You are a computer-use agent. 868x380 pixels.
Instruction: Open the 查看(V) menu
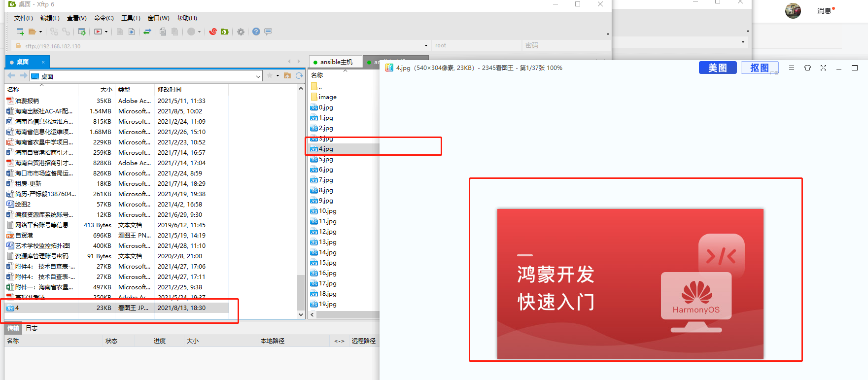76,18
